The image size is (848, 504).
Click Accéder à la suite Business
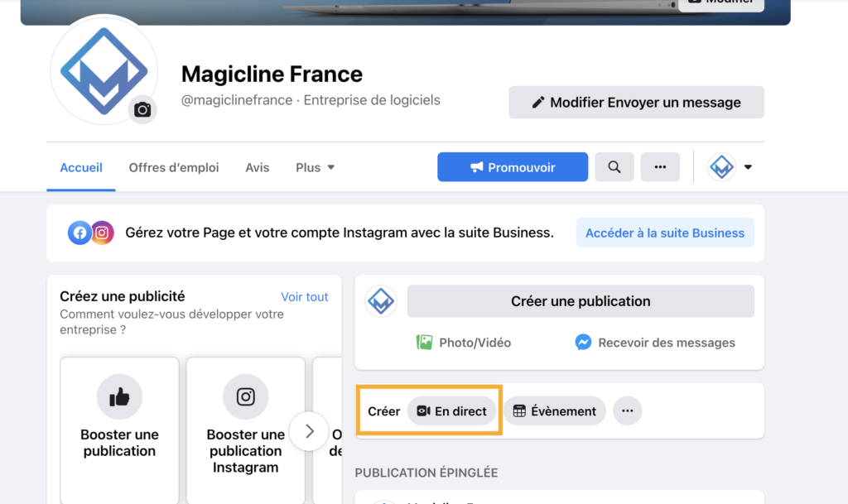665,233
